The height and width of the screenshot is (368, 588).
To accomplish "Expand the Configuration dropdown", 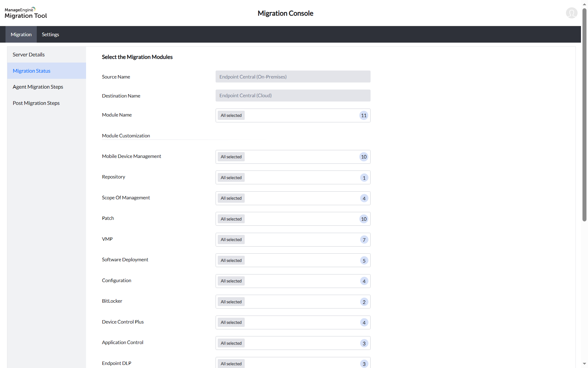I will coord(293,281).
